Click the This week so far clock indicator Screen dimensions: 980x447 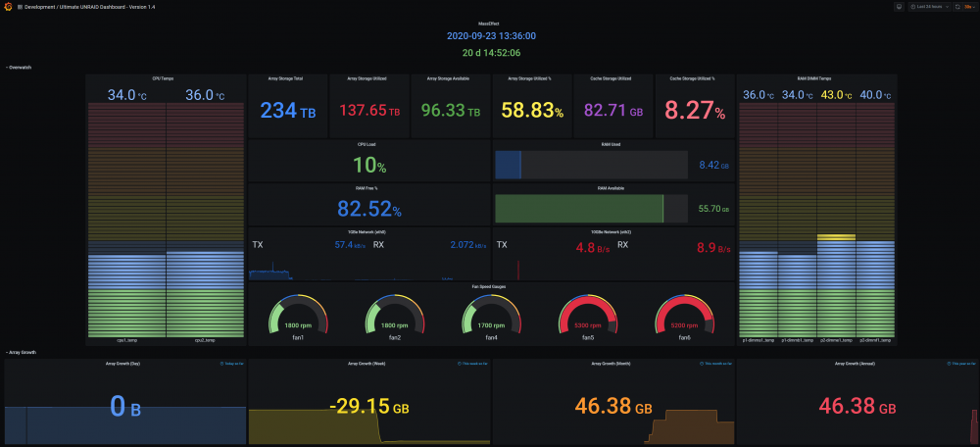(x=473, y=364)
